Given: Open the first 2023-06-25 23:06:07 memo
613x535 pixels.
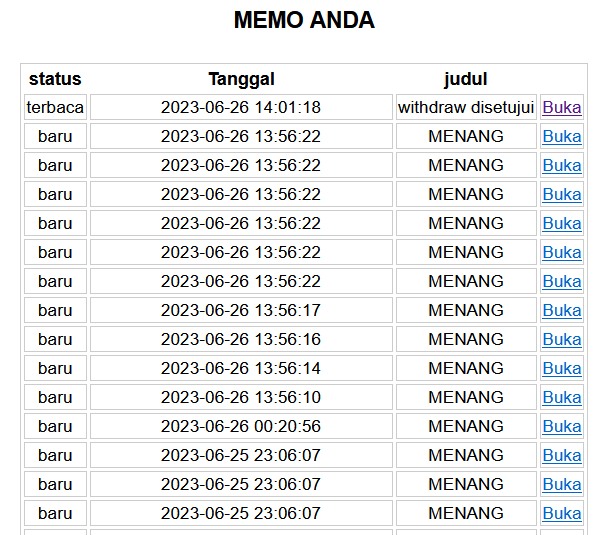Looking at the screenshot, I should (x=561, y=455).
